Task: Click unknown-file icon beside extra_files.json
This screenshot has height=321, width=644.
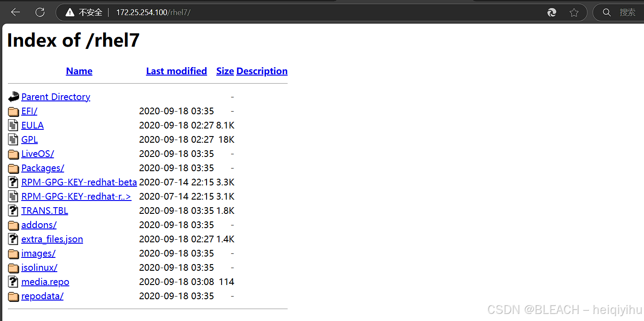Action: coord(14,239)
